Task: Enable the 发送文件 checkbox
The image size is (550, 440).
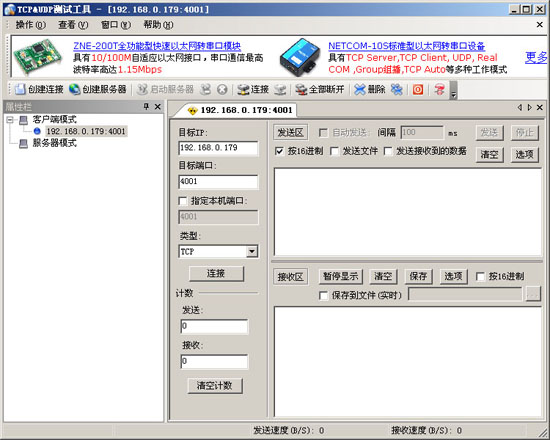Action: (334, 151)
